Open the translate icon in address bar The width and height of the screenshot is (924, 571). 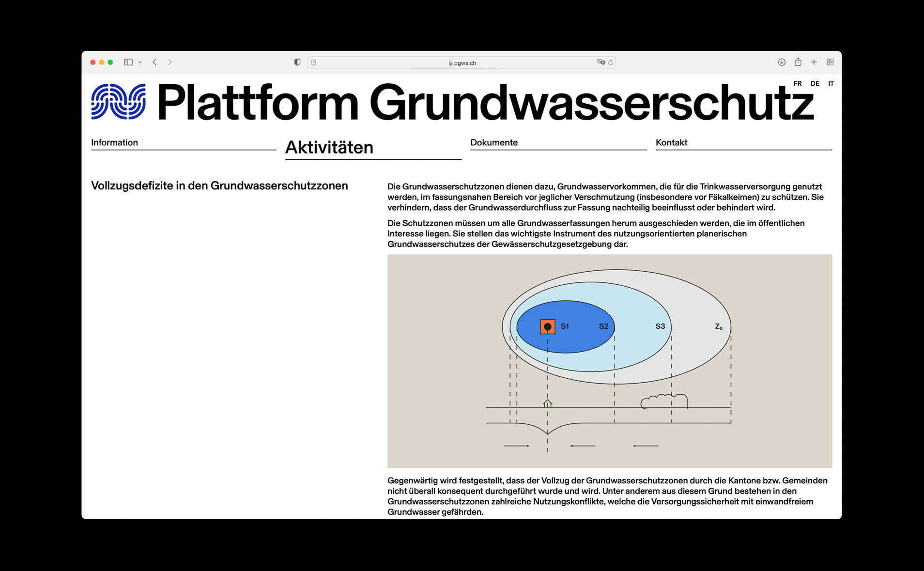(x=601, y=62)
